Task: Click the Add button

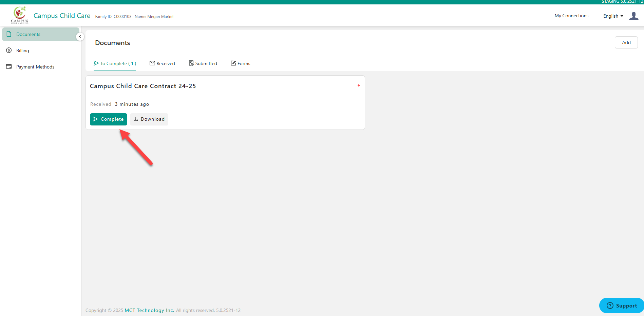Action: point(626,42)
